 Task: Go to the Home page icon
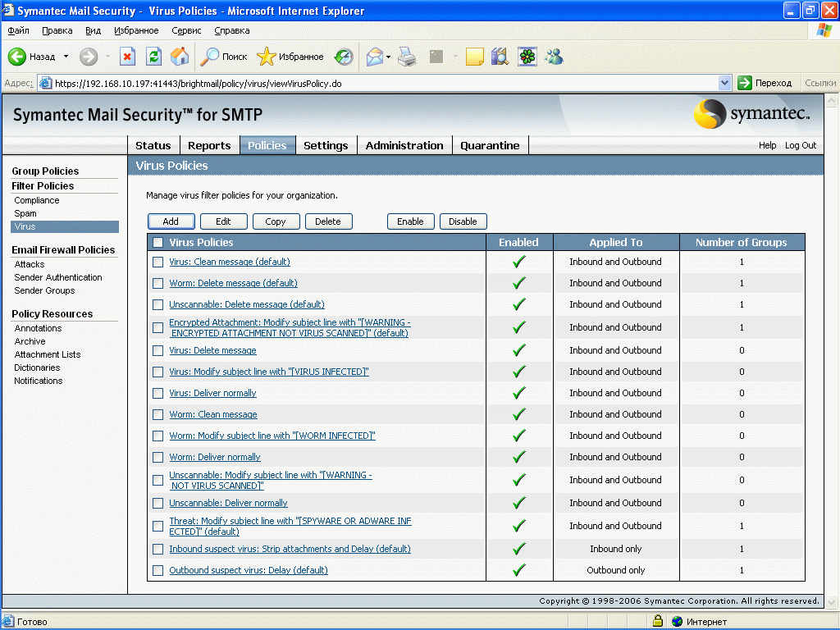(x=180, y=57)
